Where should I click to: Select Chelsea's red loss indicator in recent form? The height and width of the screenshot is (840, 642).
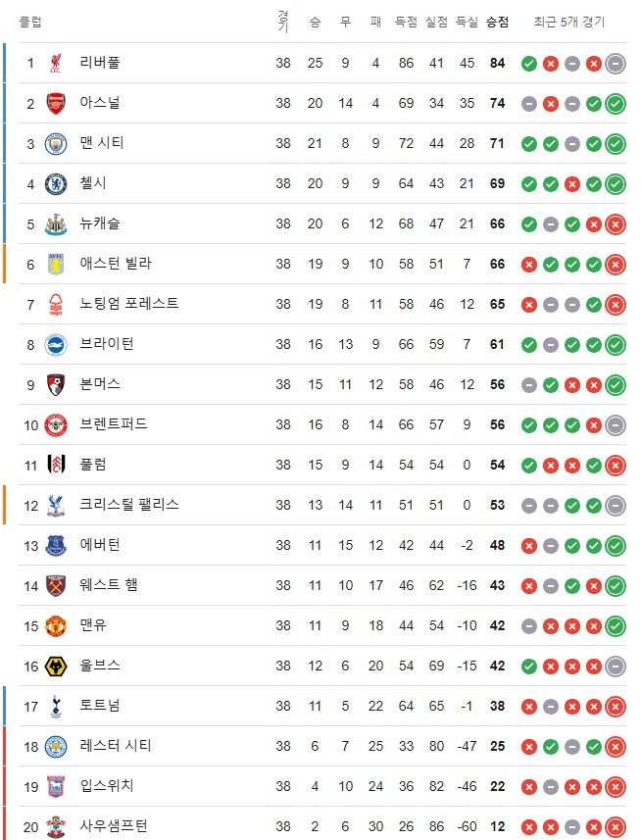(574, 183)
